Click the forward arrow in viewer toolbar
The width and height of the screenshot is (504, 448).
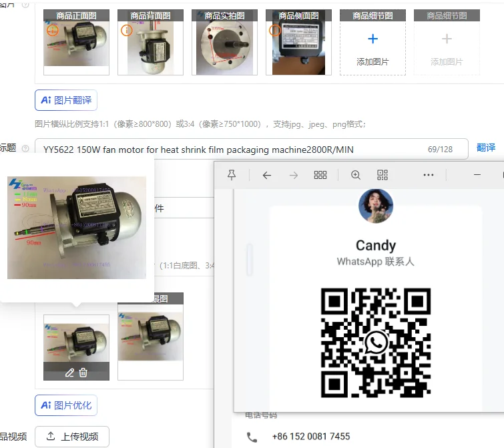point(294,175)
